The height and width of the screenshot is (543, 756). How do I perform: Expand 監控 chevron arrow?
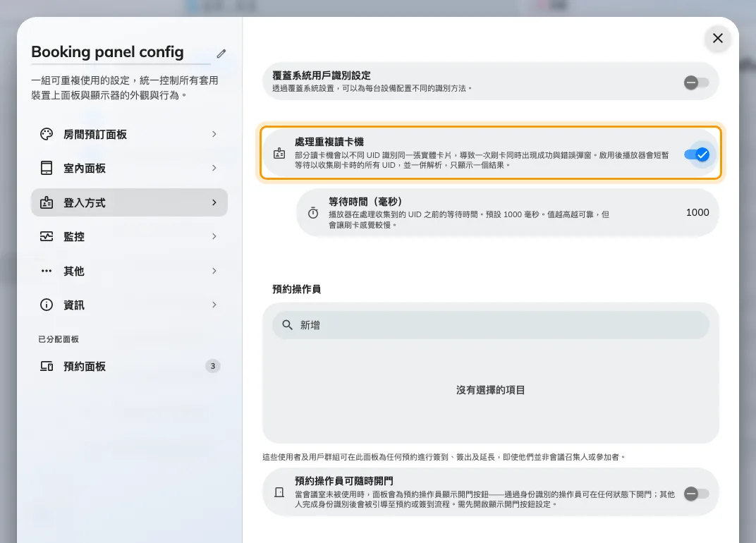tap(214, 236)
